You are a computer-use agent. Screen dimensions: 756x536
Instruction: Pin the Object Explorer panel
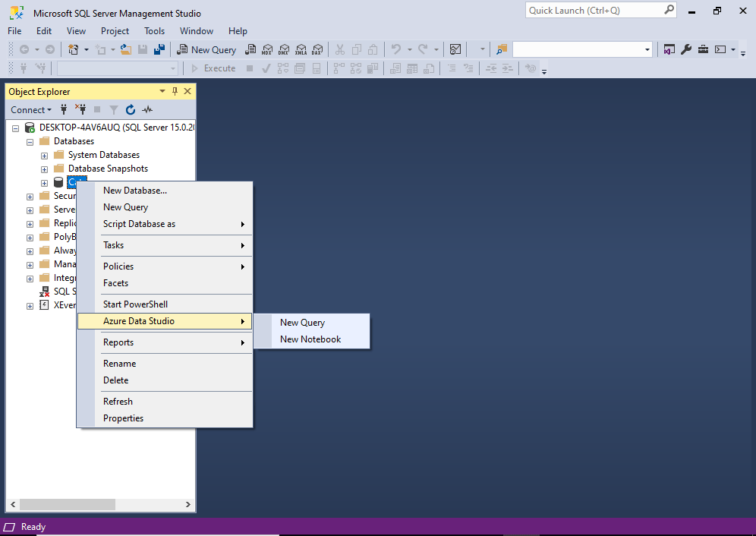tap(175, 91)
